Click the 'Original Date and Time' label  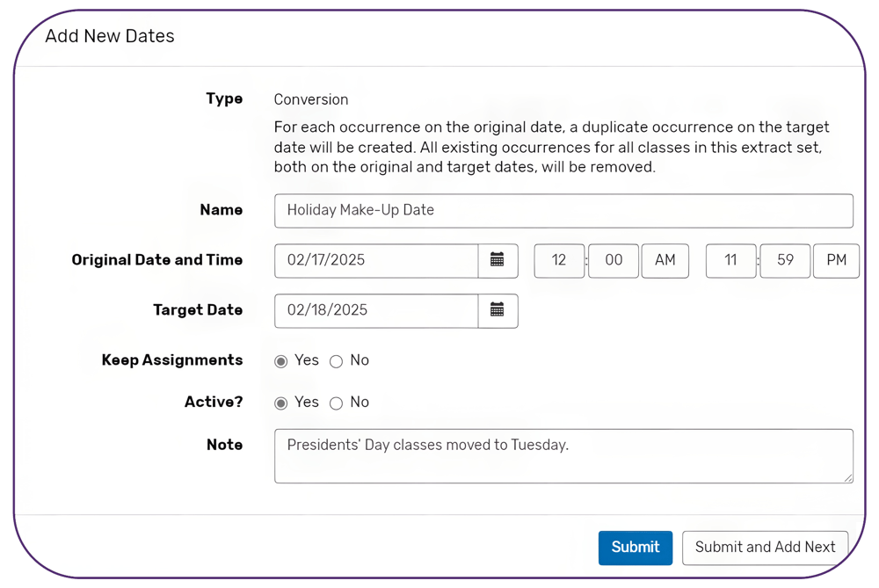tap(157, 260)
